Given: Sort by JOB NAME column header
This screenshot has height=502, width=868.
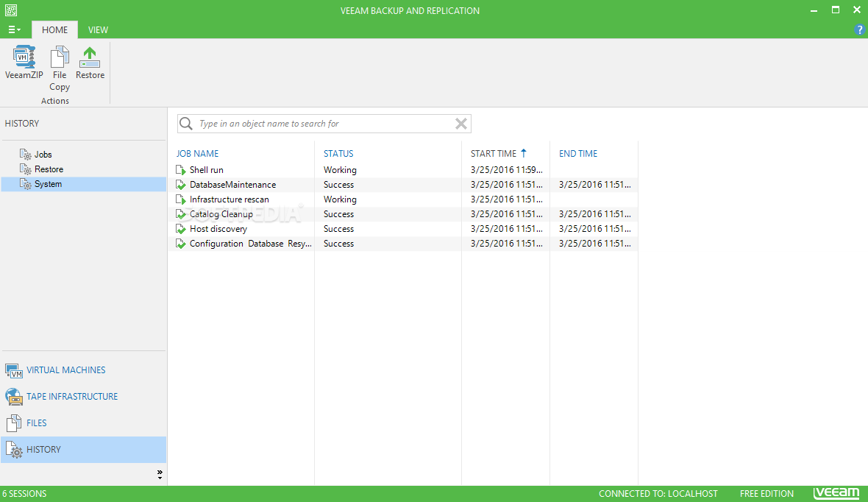Looking at the screenshot, I should click(x=198, y=154).
